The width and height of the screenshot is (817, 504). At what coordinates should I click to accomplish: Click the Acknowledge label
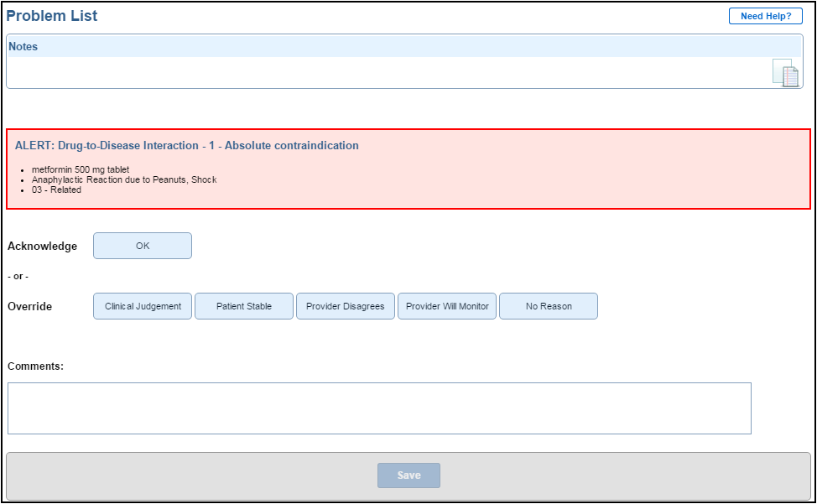coord(42,246)
